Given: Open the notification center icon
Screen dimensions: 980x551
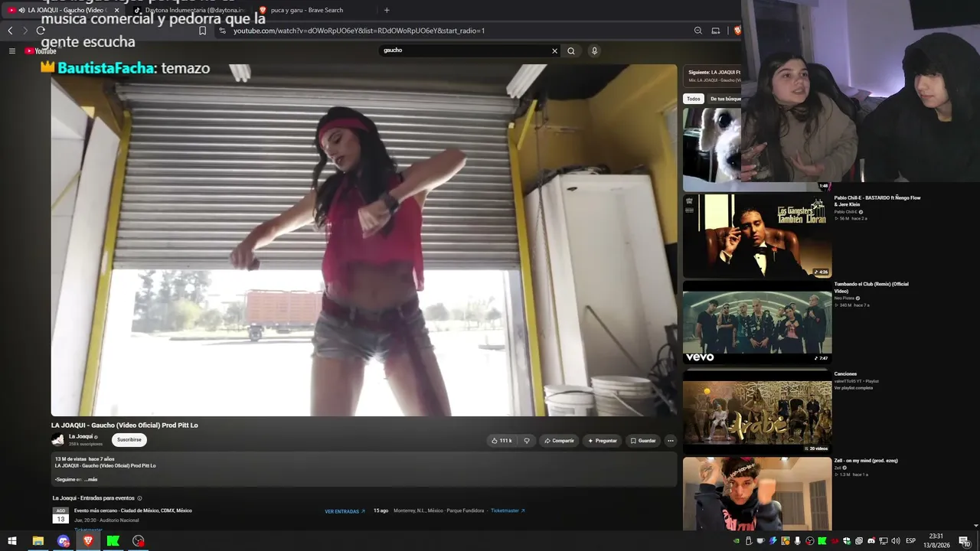Looking at the screenshot, I should tap(966, 541).
